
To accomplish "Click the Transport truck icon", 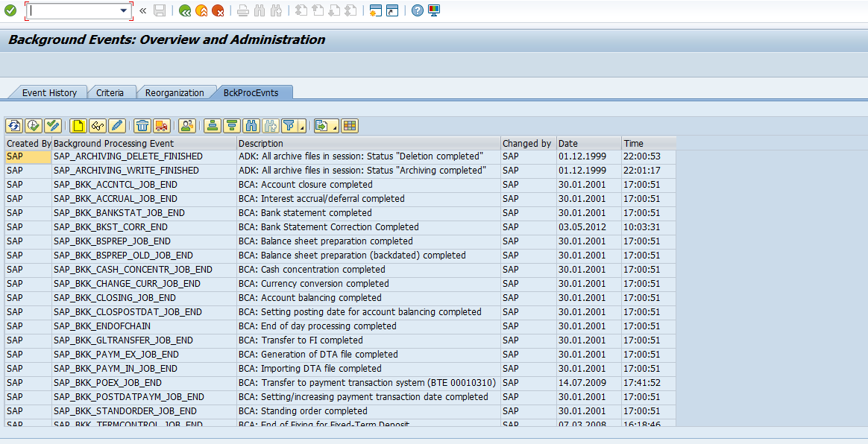I will (x=162, y=126).
